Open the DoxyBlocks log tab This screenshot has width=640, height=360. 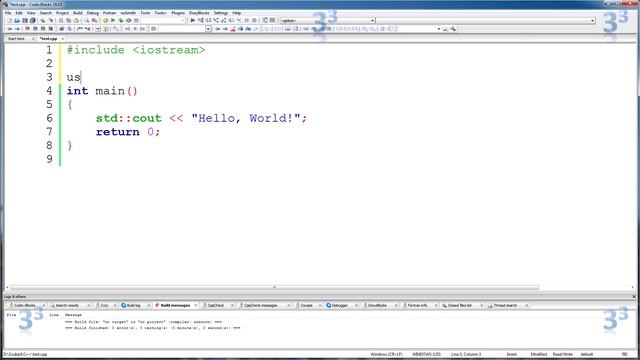pyautogui.click(x=377, y=305)
